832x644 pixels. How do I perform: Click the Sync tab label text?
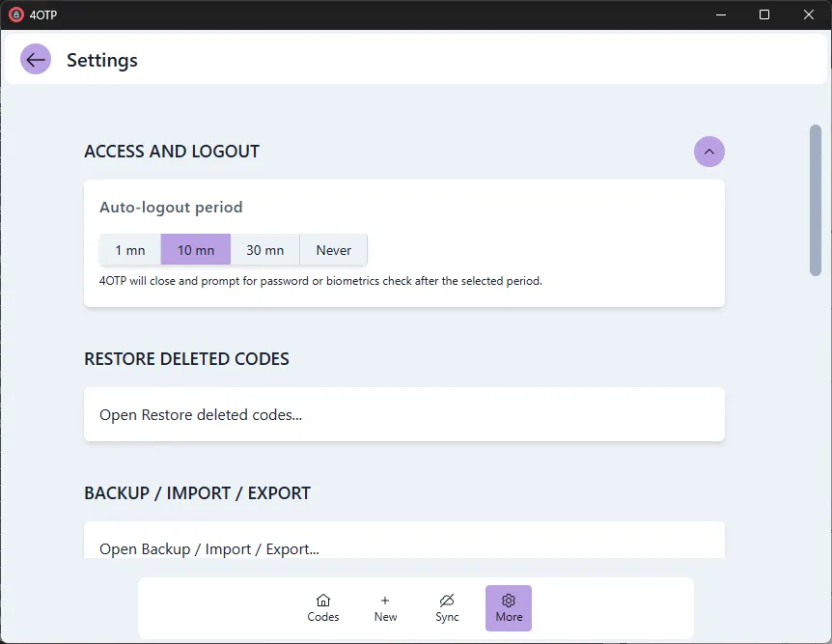(447, 616)
